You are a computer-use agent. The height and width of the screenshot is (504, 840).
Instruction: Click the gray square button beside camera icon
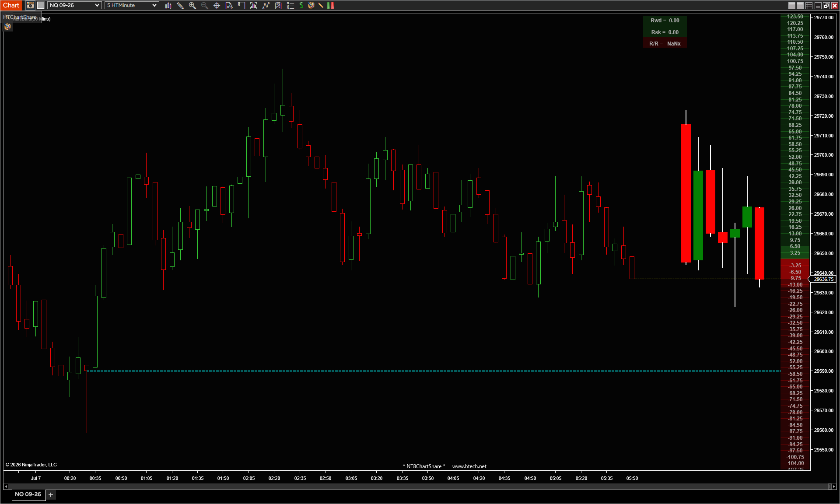click(x=41, y=5)
